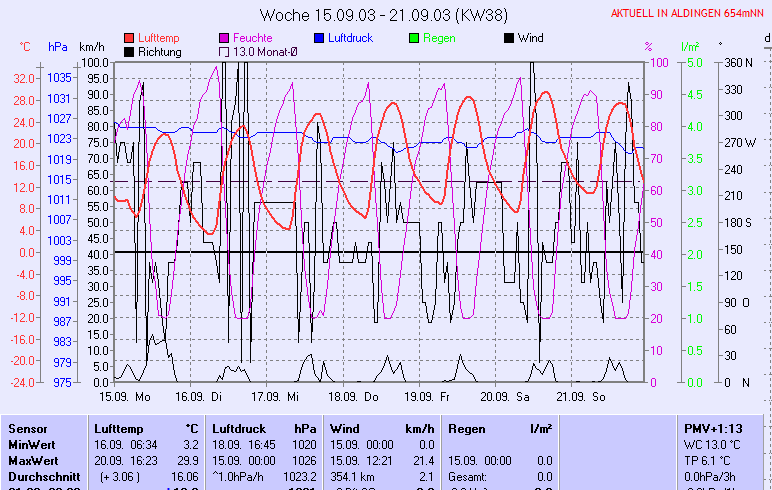The height and width of the screenshot is (490, 772).
Task: Click the Regen l/m² table header
Action: click(x=501, y=428)
